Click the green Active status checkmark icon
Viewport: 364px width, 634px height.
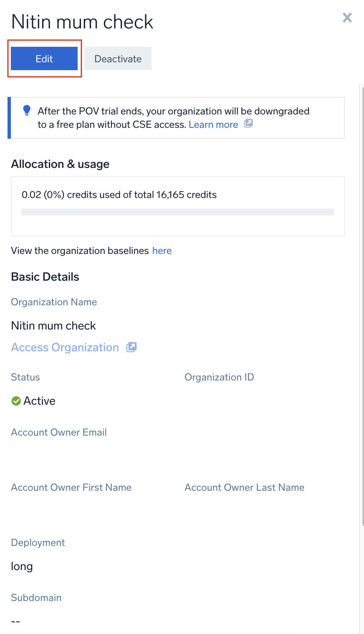[16, 401]
